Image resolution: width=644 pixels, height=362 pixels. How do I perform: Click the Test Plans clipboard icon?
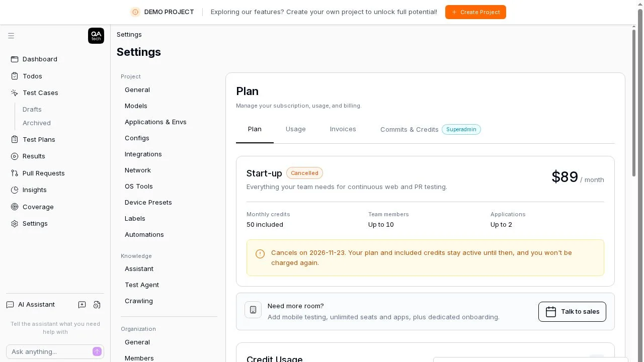point(15,140)
